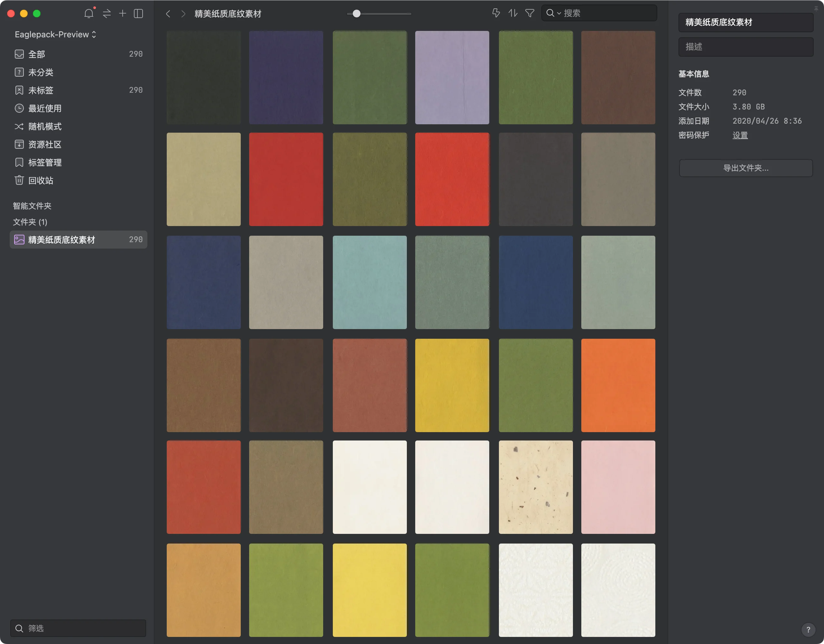The width and height of the screenshot is (824, 644).
Task: Click the pin icon at top right
Action: click(816, 8)
